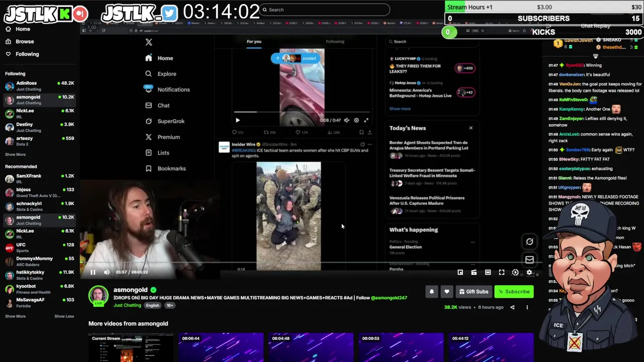Open UFC channel in Recommended list
Image resolution: width=644 pixels, height=362 pixels.
coord(40,247)
